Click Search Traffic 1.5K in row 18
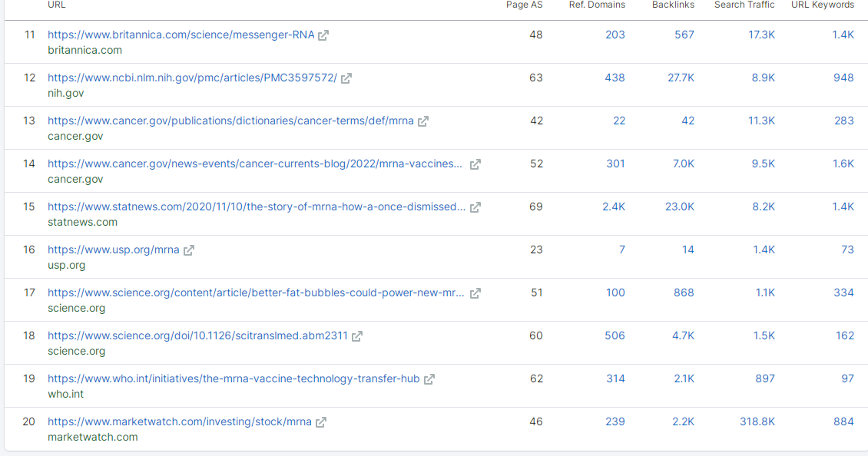 click(764, 336)
